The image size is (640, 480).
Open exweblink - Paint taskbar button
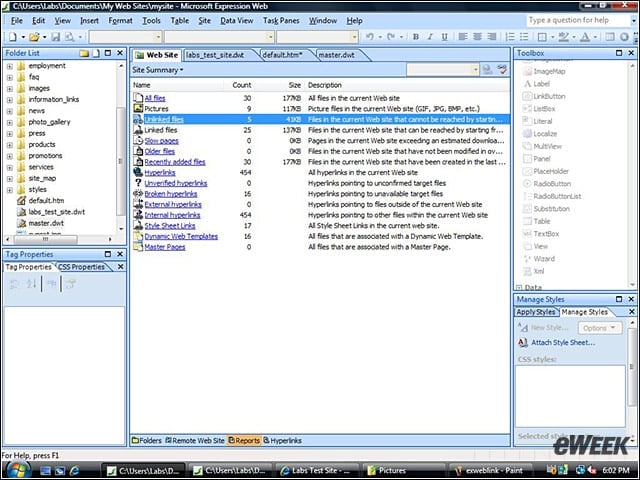click(490, 471)
